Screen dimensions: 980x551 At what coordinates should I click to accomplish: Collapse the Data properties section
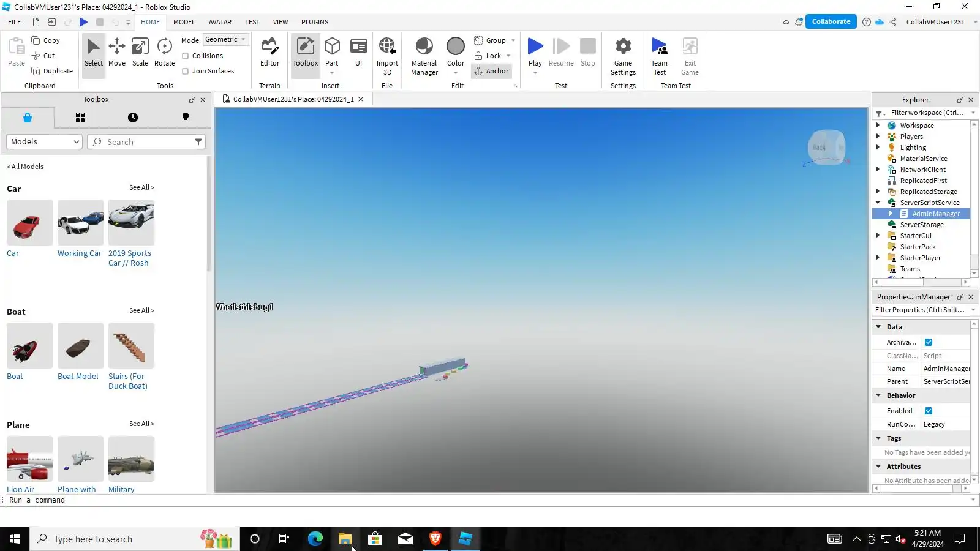click(878, 327)
